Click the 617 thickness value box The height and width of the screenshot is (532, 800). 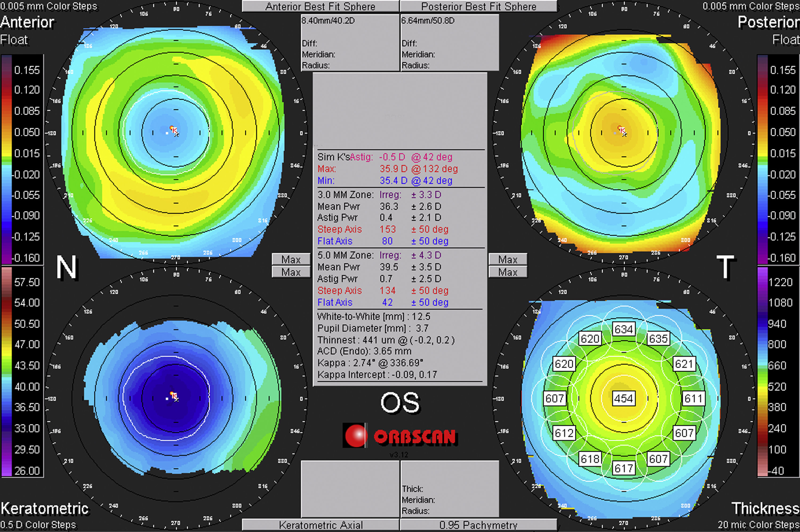(623, 469)
